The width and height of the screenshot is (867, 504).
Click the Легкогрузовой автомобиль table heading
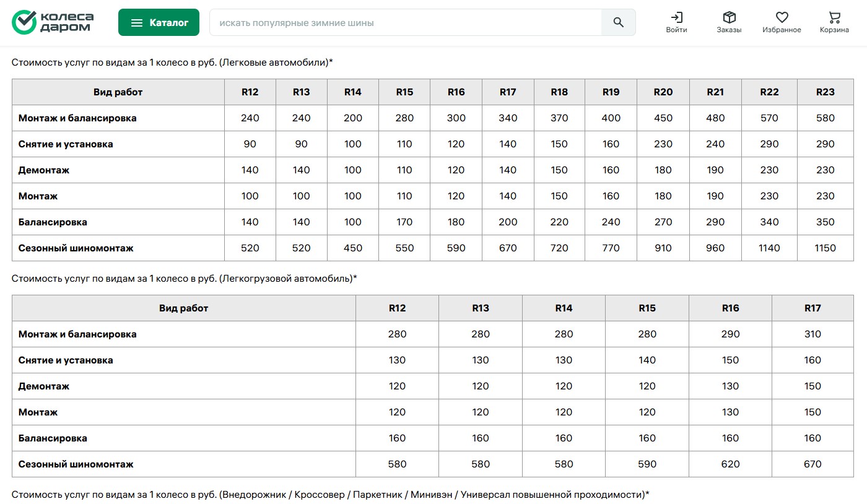pyautogui.click(x=185, y=279)
